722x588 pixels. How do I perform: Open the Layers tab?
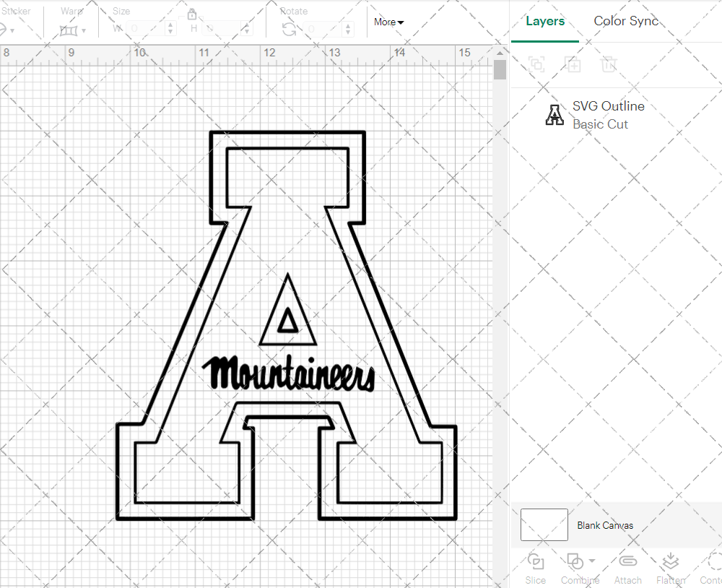coord(545,21)
